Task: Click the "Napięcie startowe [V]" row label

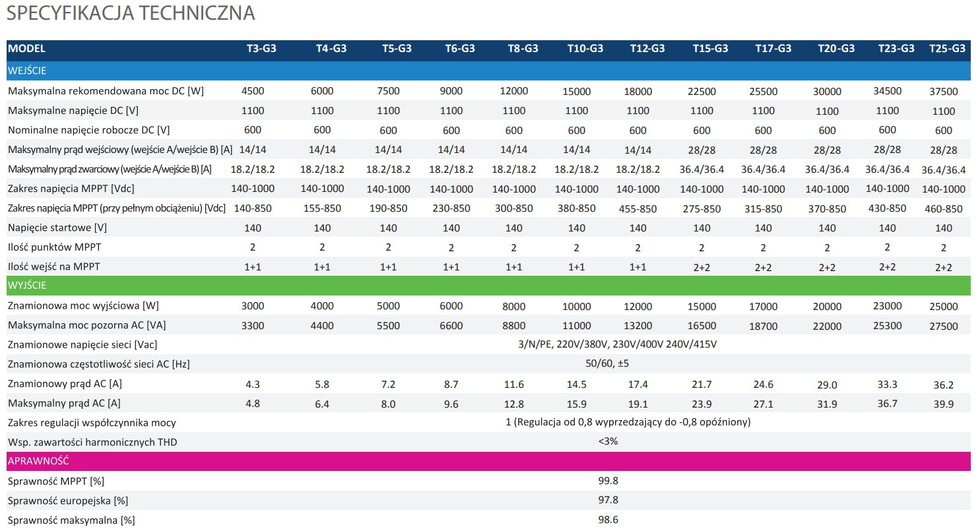Action: pyautogui.click(x=57, y=228)
